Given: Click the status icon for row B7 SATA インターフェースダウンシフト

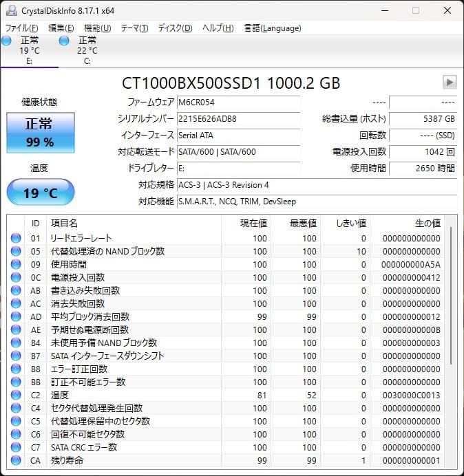Looking at the screenshot, I should (16, 356).
